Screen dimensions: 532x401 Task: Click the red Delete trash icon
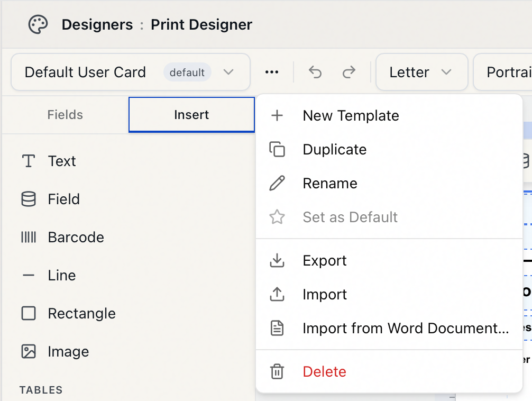click(277, 371)
